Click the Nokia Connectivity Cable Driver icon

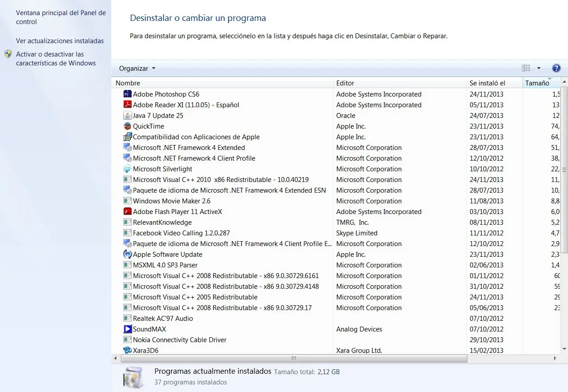point(128,340)
